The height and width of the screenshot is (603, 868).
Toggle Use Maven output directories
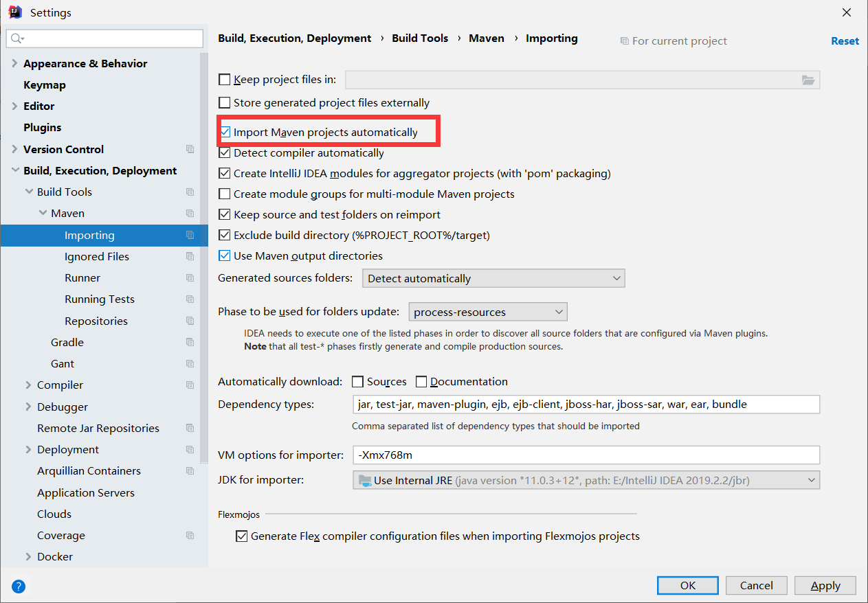pyautogui.click(x=224, y=255)
